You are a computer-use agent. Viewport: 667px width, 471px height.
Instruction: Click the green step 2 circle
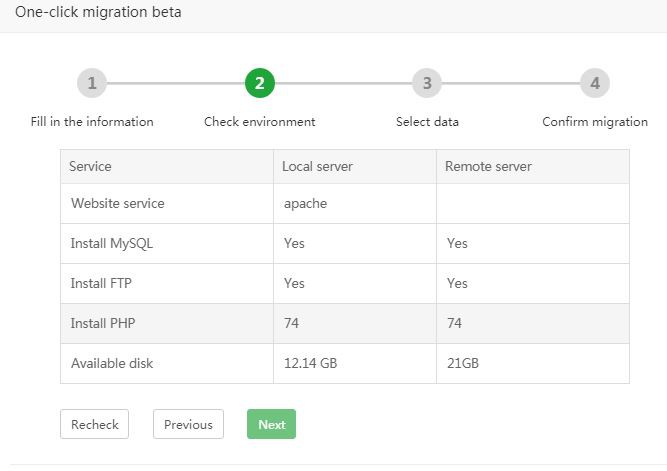point(259,84)
